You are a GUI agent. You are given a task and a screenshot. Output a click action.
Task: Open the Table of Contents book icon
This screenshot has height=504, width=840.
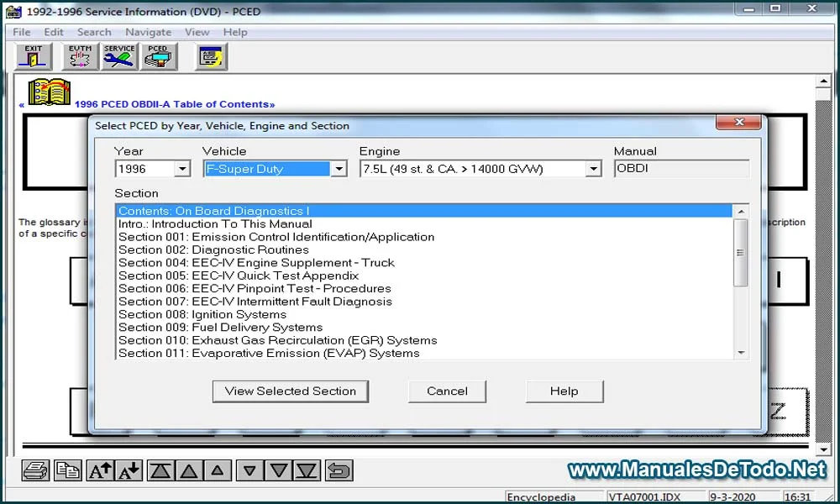(x=50, y=92)
